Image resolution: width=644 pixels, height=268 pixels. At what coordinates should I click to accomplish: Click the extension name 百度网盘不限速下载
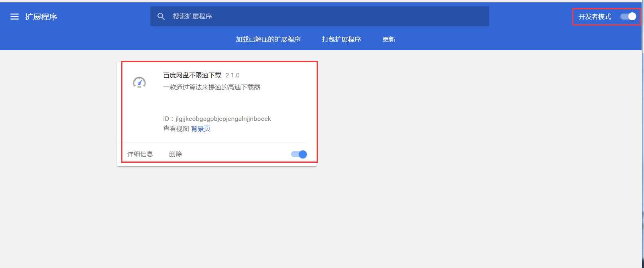[192, 75]
